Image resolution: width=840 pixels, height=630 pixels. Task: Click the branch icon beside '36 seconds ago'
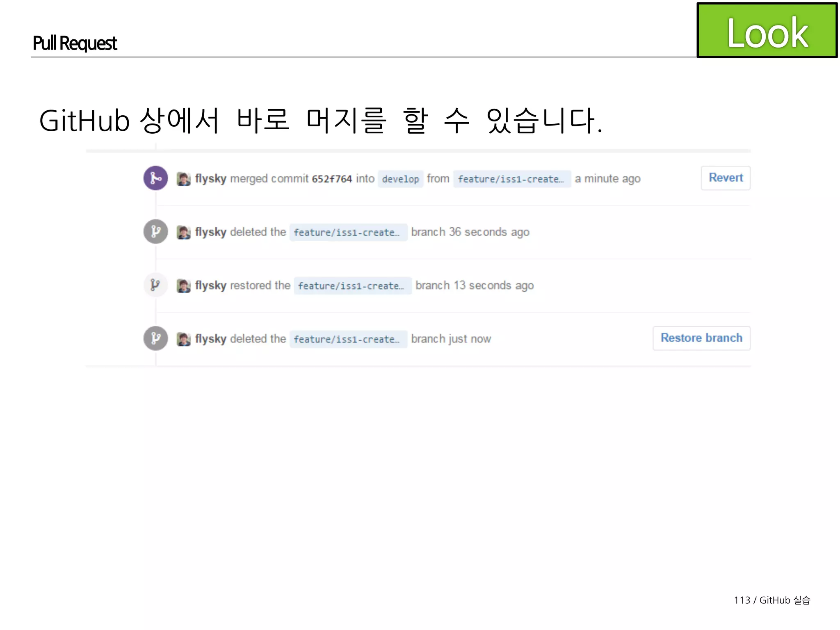point(155,232)
